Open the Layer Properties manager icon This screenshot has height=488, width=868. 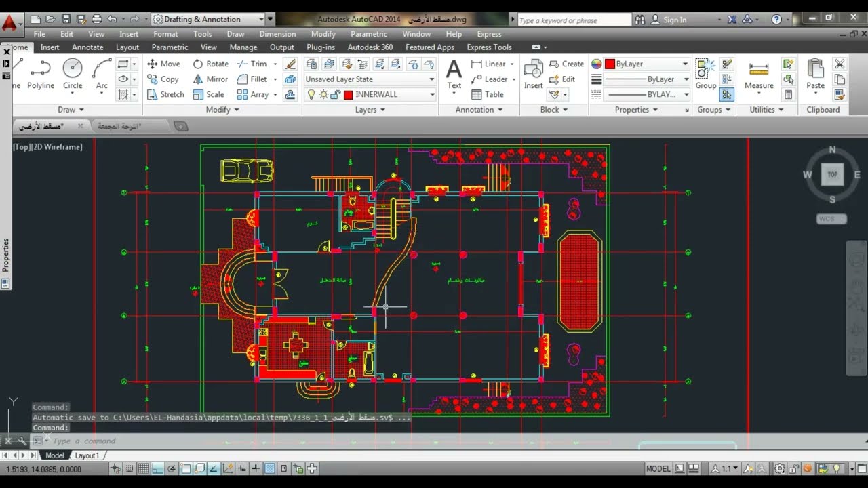click(x=312, y=64)
